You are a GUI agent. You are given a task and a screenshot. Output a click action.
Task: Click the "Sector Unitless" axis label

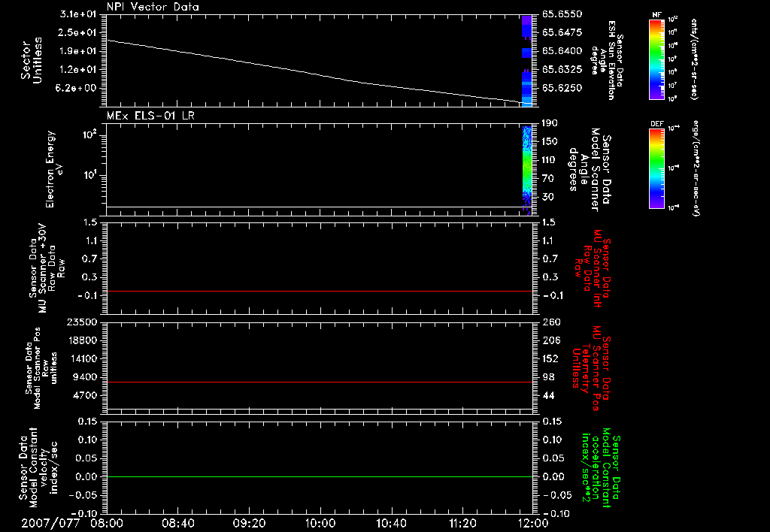click(32, 60)
